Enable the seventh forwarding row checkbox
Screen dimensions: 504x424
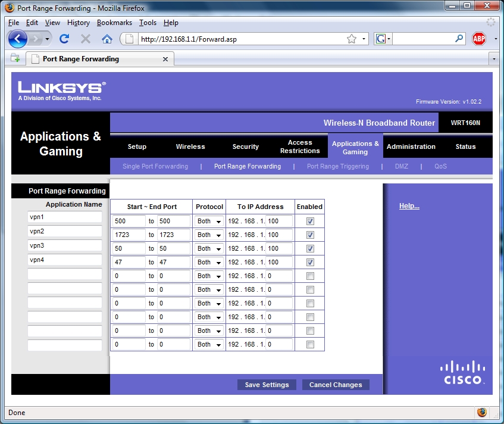pos(310,303)
